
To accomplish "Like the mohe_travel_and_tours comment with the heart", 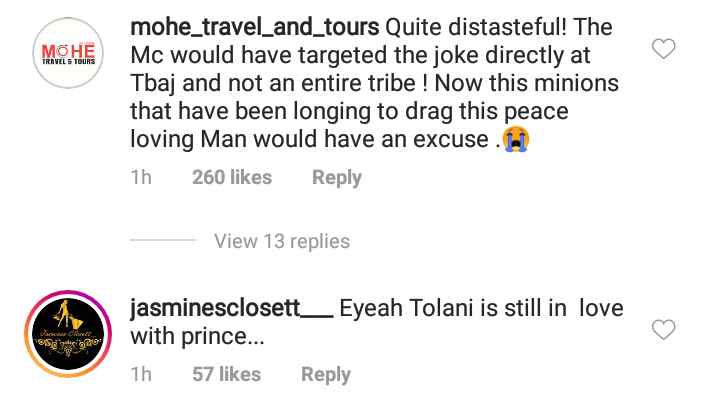I will pyautogui.click(x=664, y=49).
